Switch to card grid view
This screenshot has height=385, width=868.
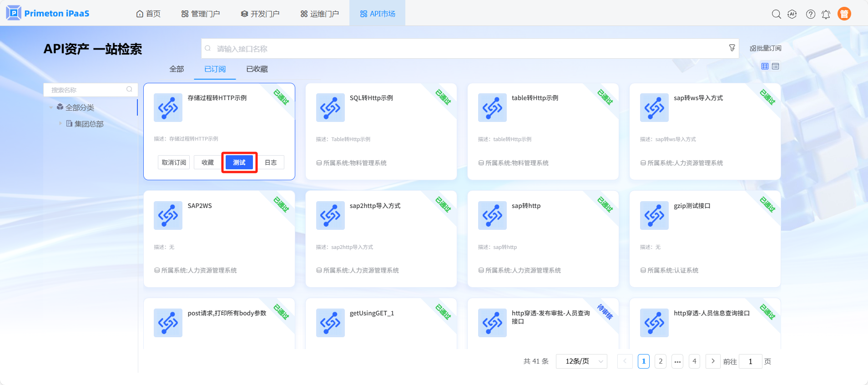coord(765,66)
